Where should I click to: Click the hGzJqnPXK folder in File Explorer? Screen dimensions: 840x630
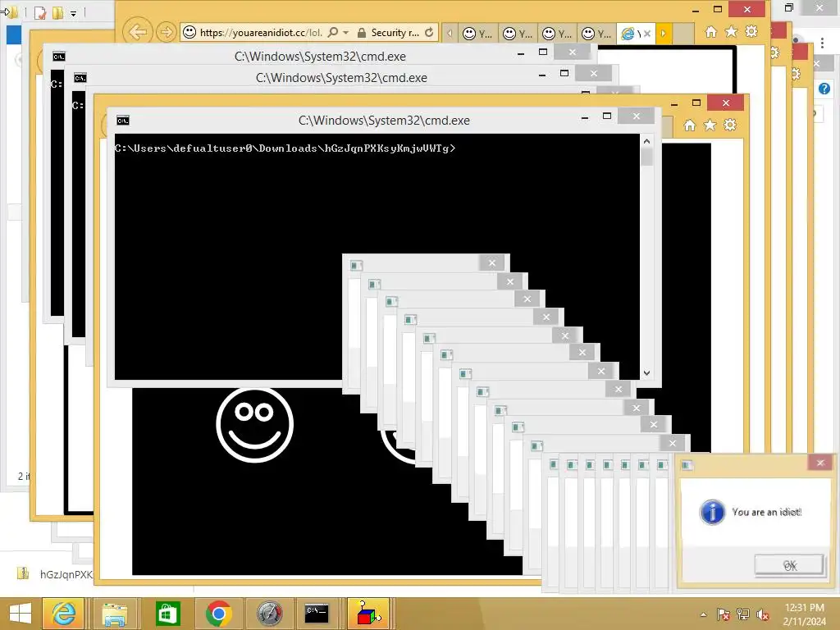point(55,574)
